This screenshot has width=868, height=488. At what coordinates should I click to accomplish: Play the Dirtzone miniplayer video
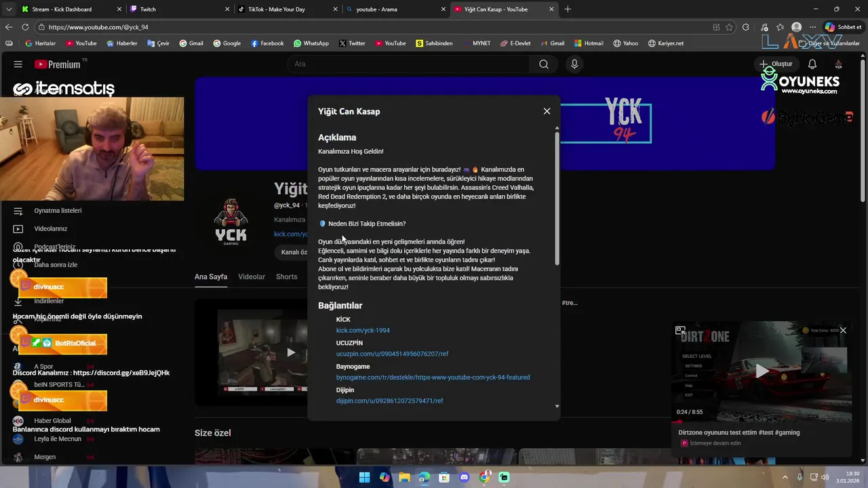762,371
